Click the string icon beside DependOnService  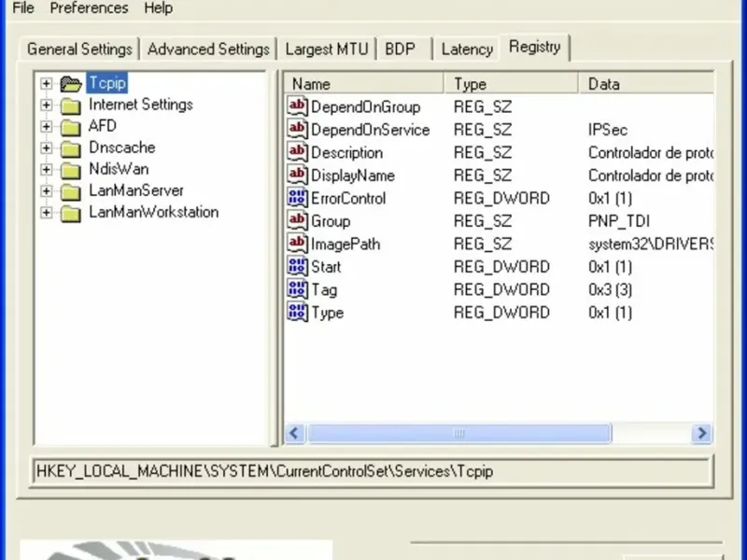click(x=297, y=129)
